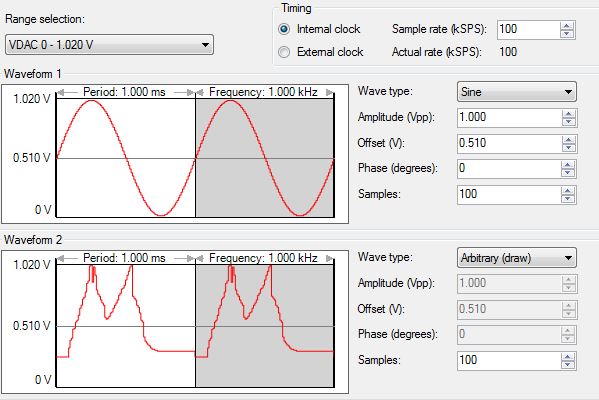The height and width of the screenshot is (400, 599).
Task: Decrease Waveform 1 Amplitude with down arrow
Action: pos(569,122)
